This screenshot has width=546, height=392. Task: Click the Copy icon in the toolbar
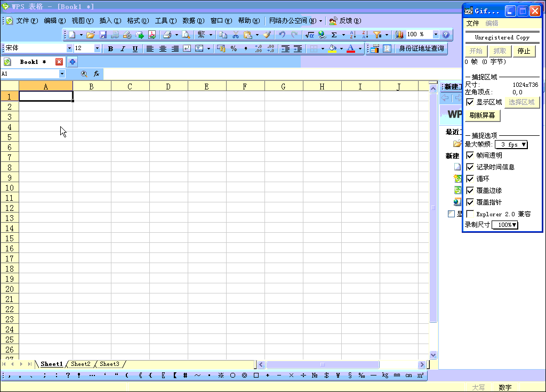click(x=223, y=35)
